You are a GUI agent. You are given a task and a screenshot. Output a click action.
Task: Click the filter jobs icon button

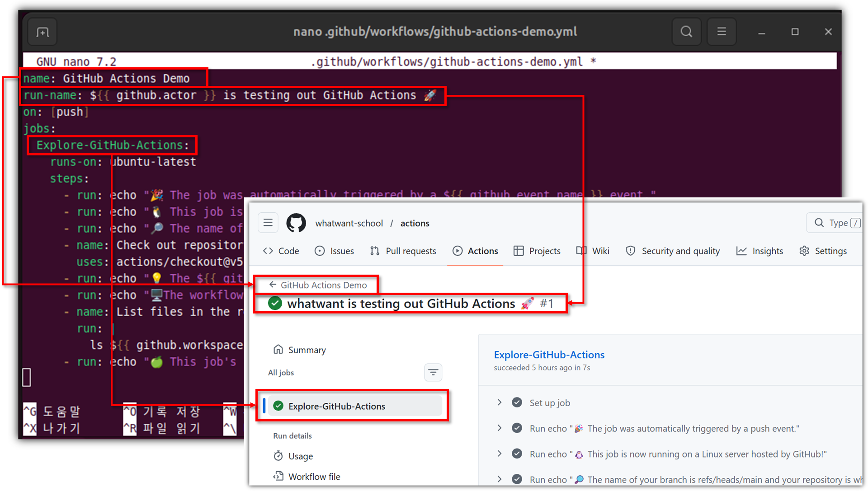coord(433,373)
